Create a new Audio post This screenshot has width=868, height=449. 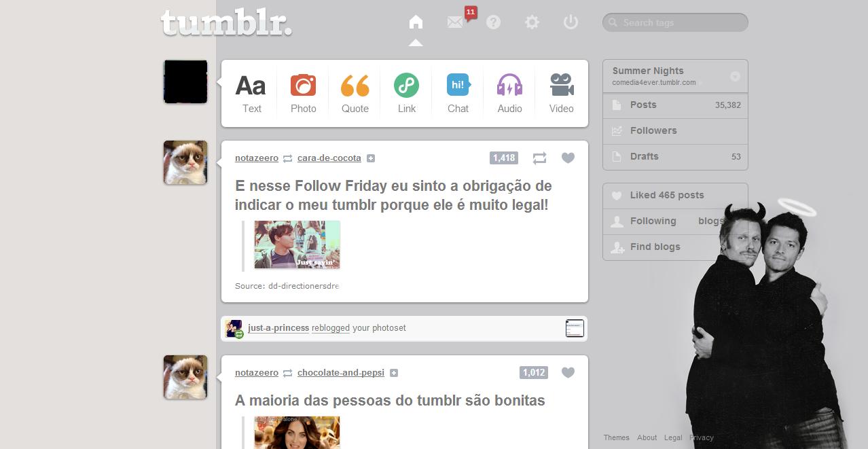click(509, 94)
